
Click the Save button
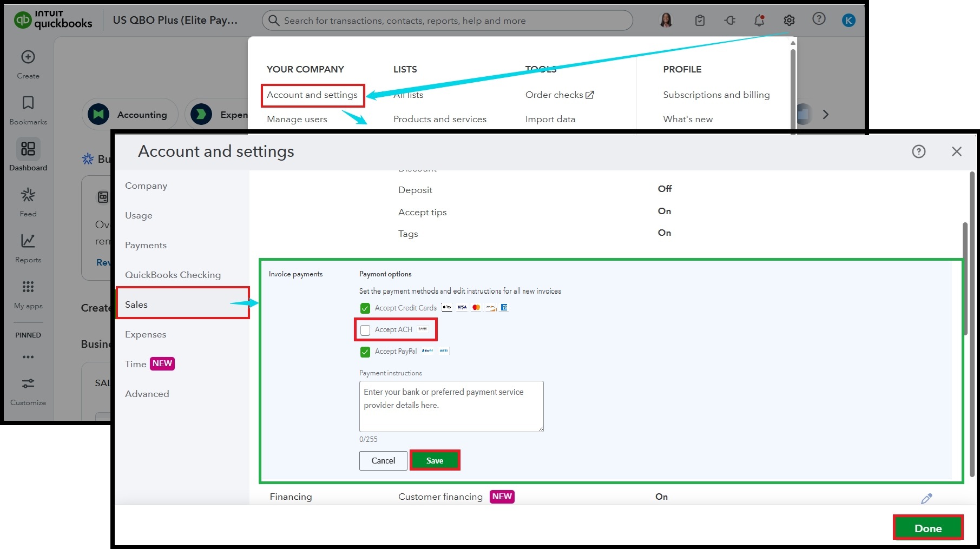435,460
